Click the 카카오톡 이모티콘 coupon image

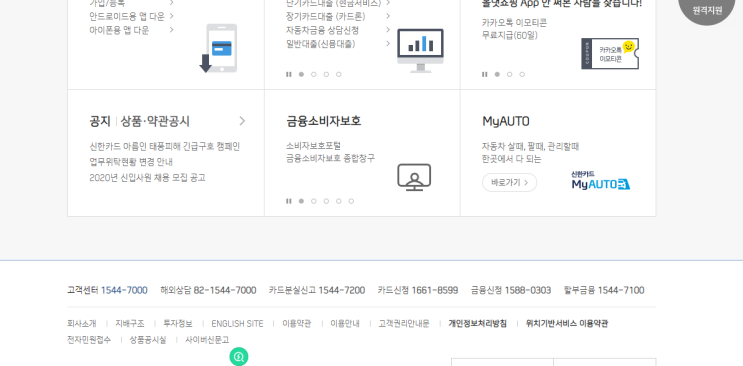[610, 54]
